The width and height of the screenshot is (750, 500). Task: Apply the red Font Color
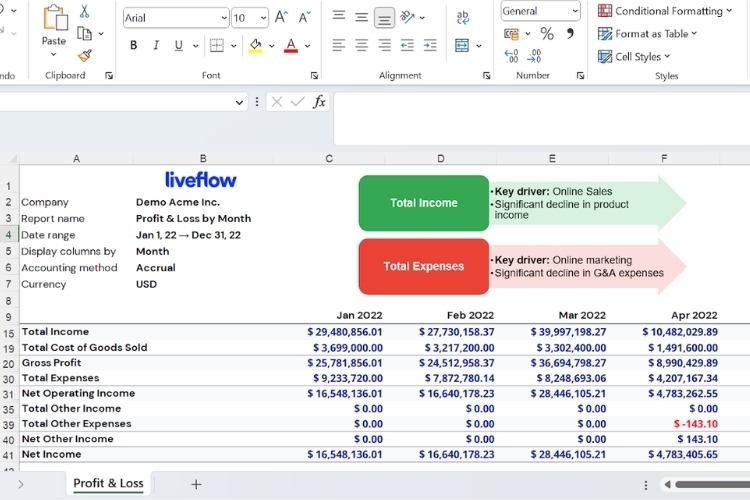(x=291, y=45)
